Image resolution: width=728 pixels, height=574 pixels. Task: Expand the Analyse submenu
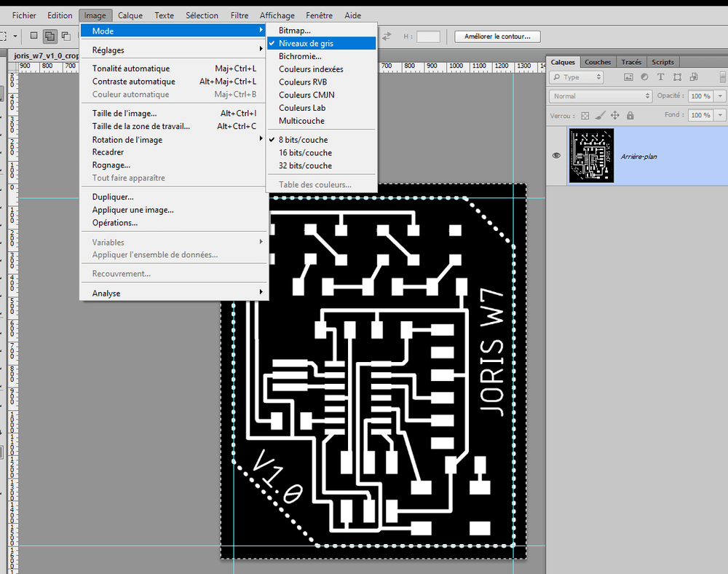(x=174, y=294)
